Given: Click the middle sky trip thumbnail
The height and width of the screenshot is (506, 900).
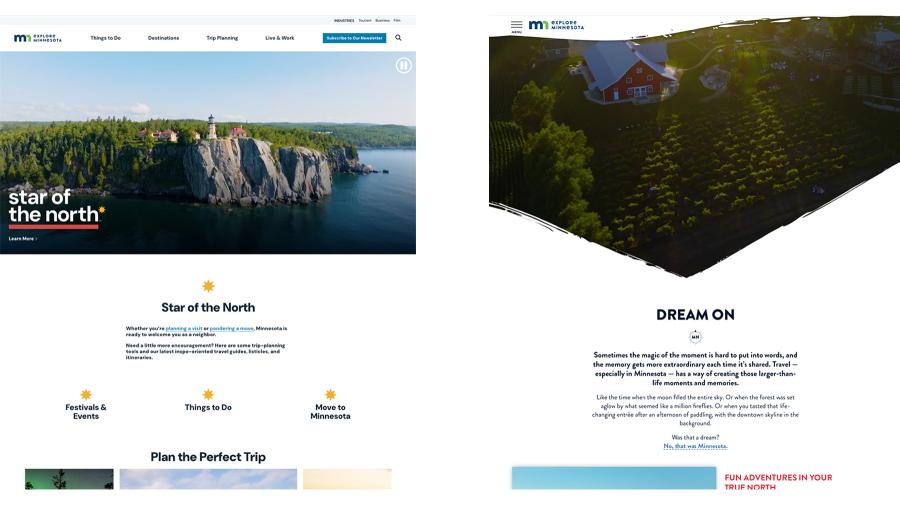Looking at the screenshot, I should click(208, 479).
